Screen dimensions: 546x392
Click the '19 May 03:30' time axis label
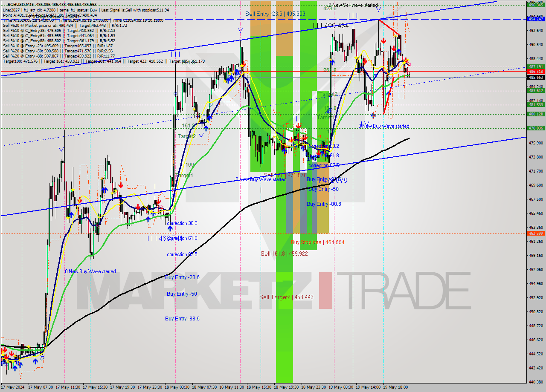point(341,387)
